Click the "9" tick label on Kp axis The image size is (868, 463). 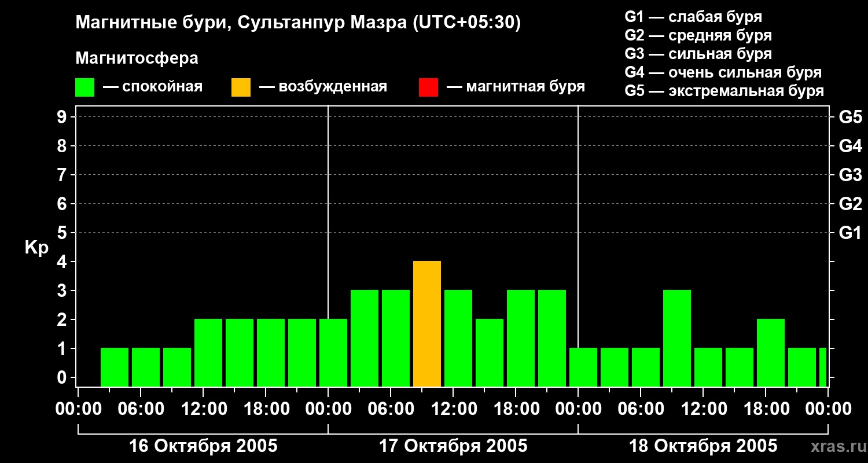click(63, 117)
